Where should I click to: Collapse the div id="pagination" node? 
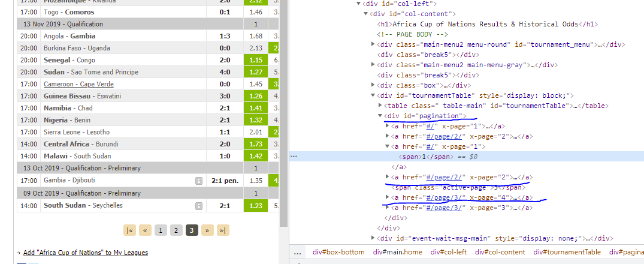[380, 116]
